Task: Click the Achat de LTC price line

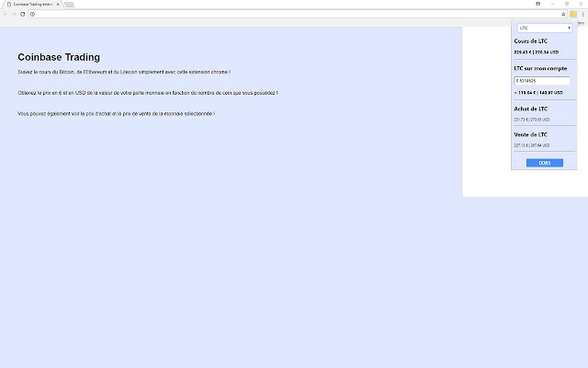Action: pos(531,120)
